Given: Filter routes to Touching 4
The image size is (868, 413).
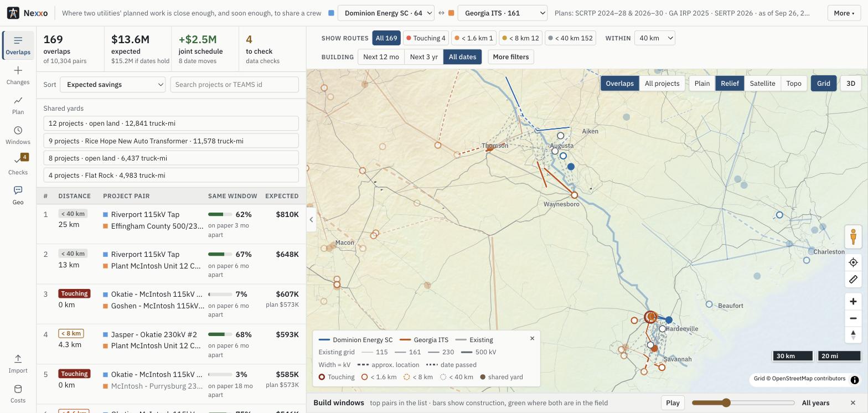Looking at the screenshot, I should click(426, 38).
